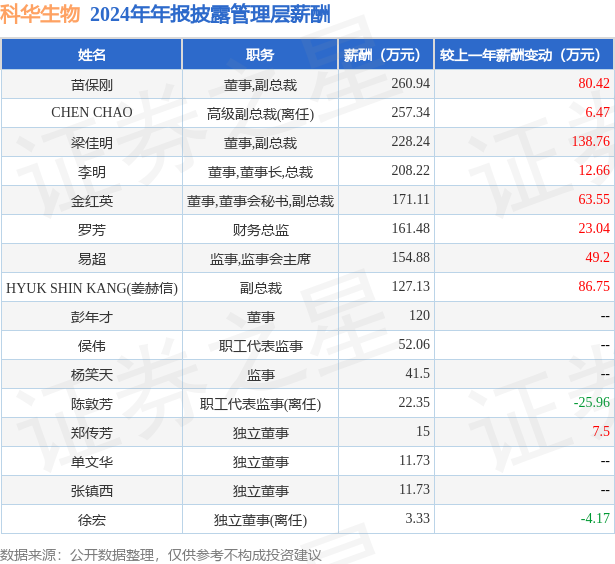Click the salary value 171.11
This screenshot has height=564, width=615.
pyautogui.click(x=411, y=199)
